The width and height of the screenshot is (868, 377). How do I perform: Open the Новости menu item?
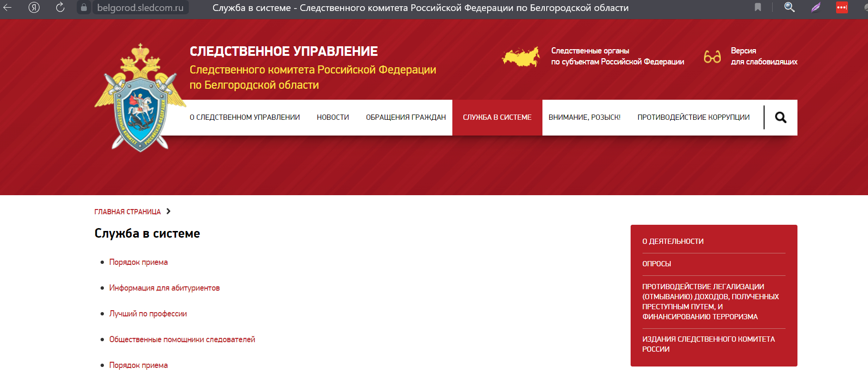coord(333,117)
